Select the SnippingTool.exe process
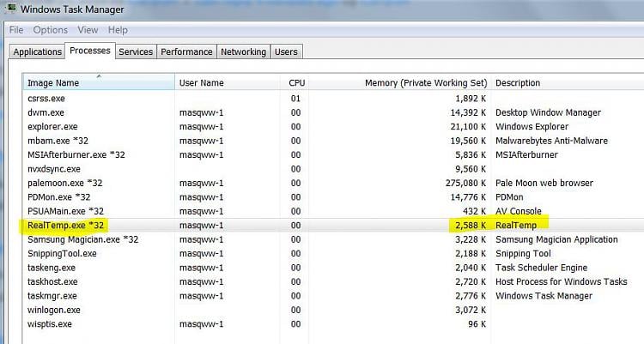This screenshot has height=344, width=644. (x=62, y=254)
